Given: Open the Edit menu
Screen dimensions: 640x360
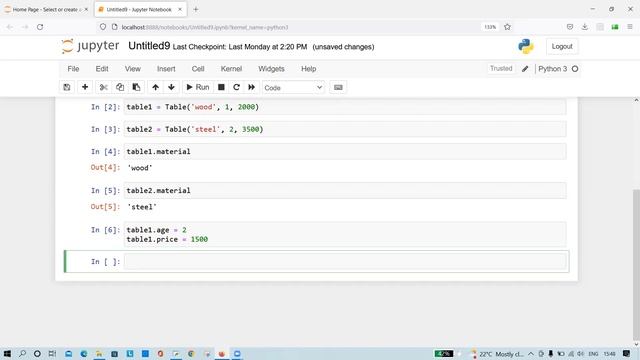Looking at the screenshot, I should [102, 69].
